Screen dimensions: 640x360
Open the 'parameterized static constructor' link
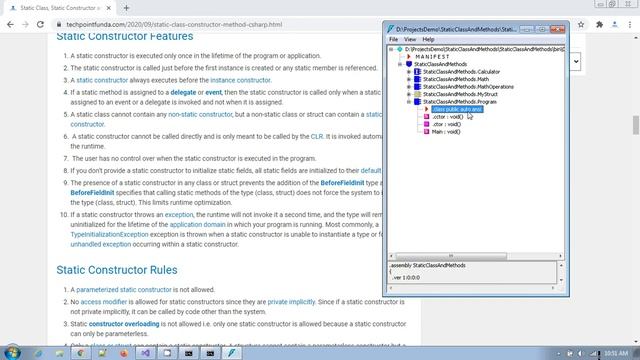coord(124,289)
